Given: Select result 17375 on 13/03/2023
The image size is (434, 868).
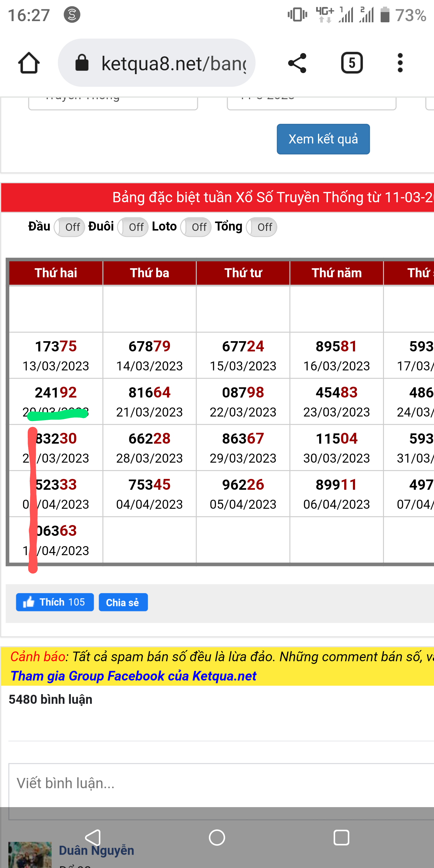Looking at the screenshot, I should pyautogui.click(x=56, y=346).
